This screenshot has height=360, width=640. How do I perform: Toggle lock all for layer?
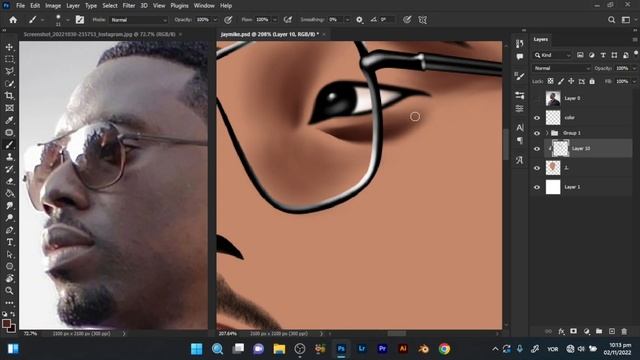(x=592, y=81)
